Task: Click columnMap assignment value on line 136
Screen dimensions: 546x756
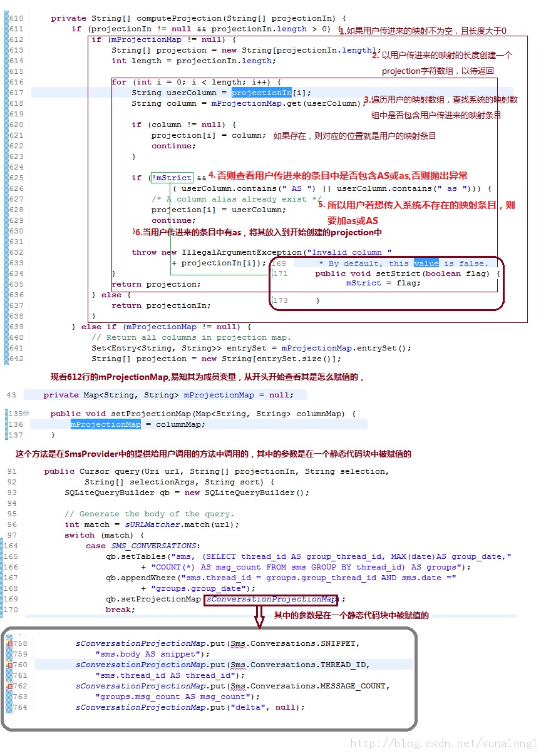Action: tap(178, 424)
